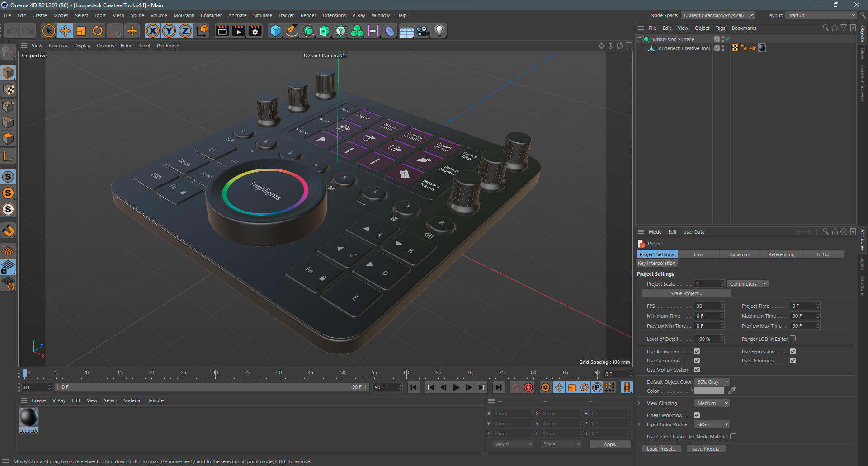Select the Move tool in the top toolbar
The width and height of the screenshot is (868, 466).
click(65, 31)
